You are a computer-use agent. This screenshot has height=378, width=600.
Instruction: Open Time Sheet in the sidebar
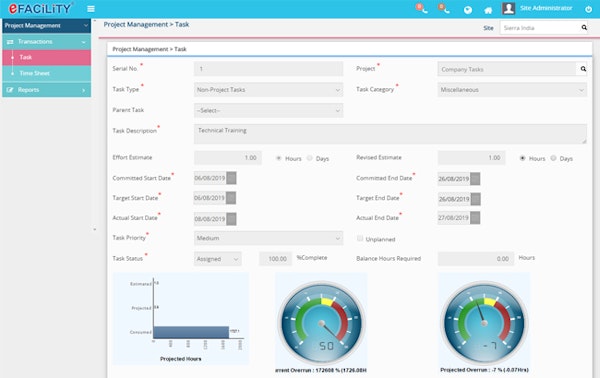click(x=47, y=73)
